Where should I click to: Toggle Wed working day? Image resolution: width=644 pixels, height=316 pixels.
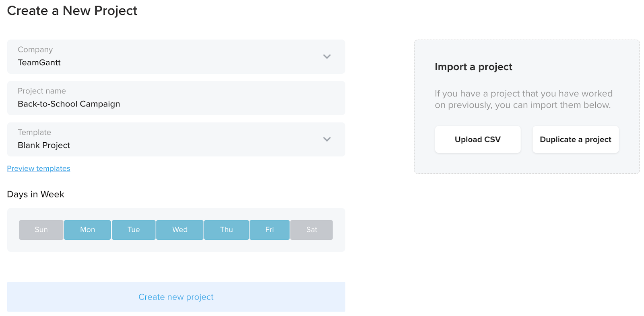[x=180, y=230]
